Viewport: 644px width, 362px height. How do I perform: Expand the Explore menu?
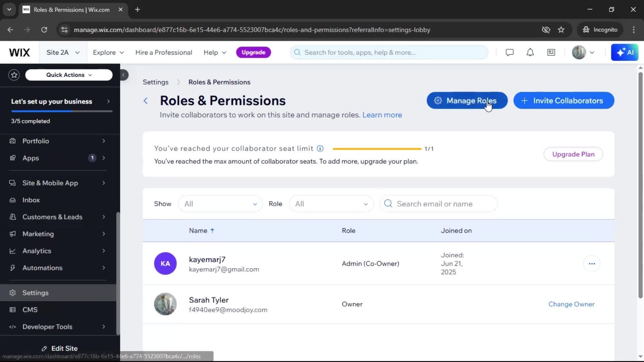[x=108, y=52]
